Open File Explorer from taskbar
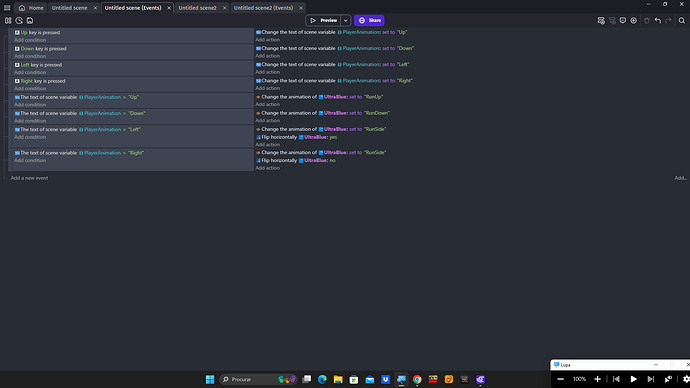Viewport: 690px width, 388px height. (x=338, y=379)
